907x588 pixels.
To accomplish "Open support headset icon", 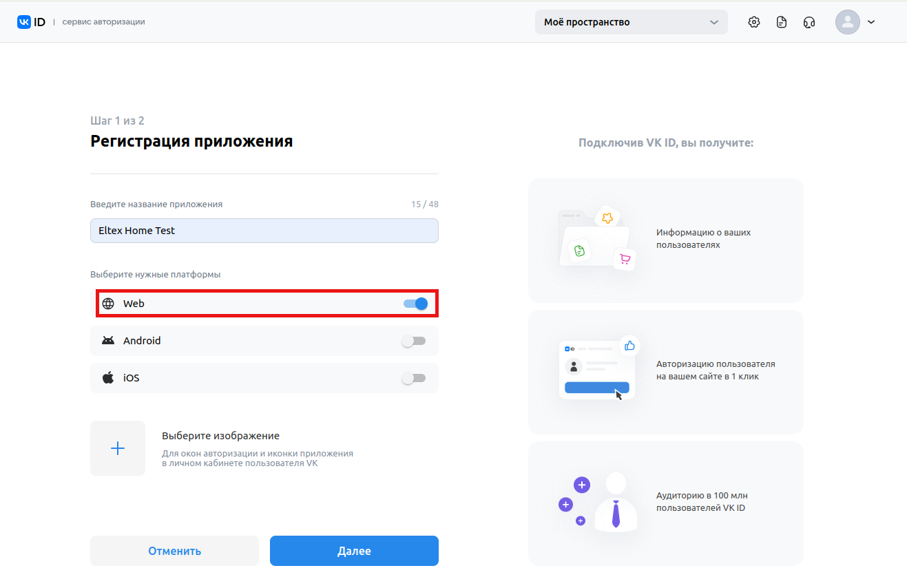I will click(x=809, y=22).
